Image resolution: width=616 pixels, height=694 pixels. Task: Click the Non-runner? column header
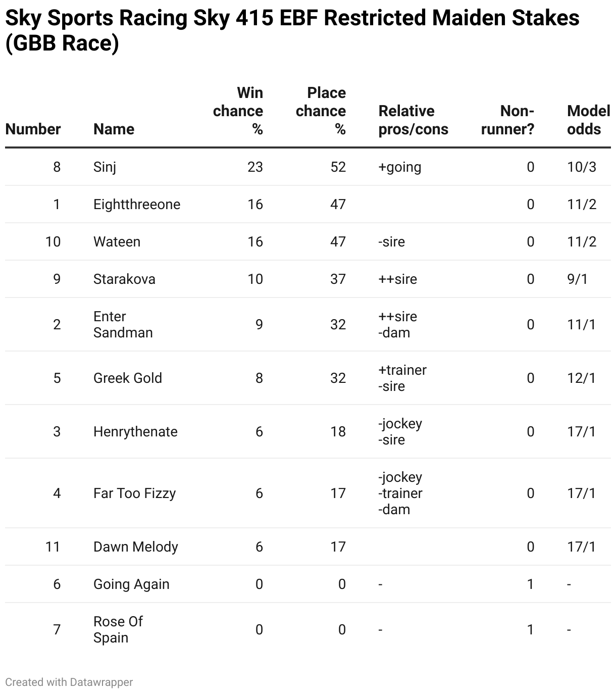(x=507, y=120)
